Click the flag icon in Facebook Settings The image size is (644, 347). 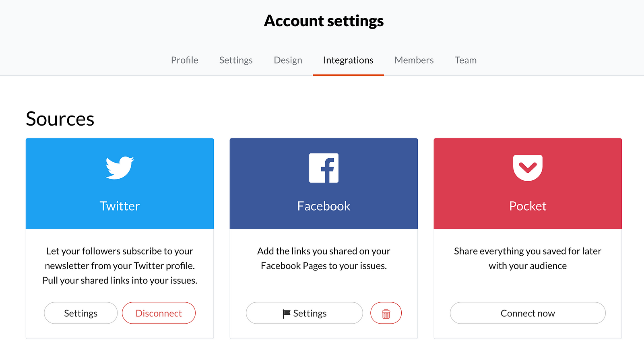tap(287, 314)
